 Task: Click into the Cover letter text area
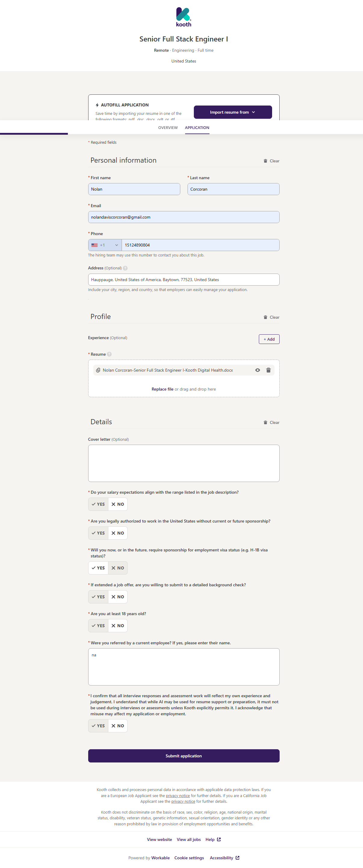[184, 463]
